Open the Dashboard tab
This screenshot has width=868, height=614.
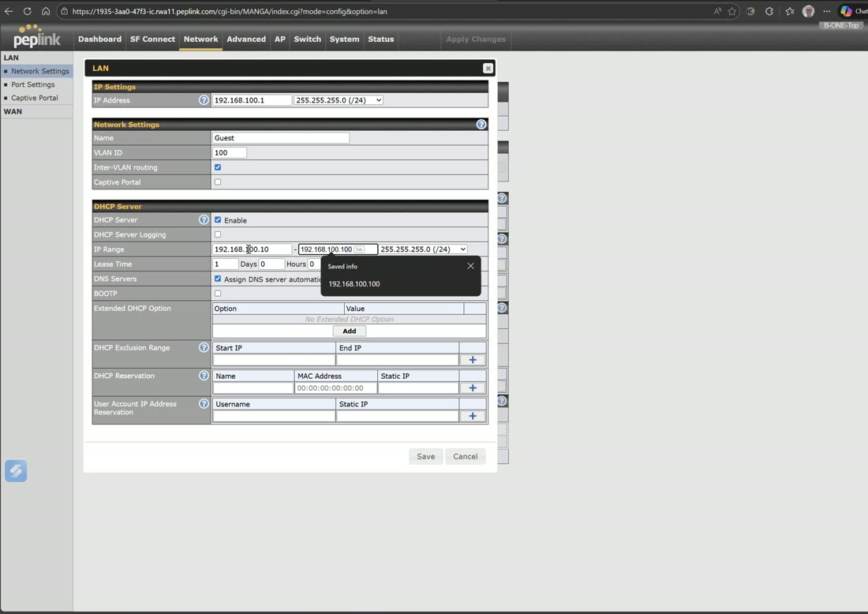point(99,39)
